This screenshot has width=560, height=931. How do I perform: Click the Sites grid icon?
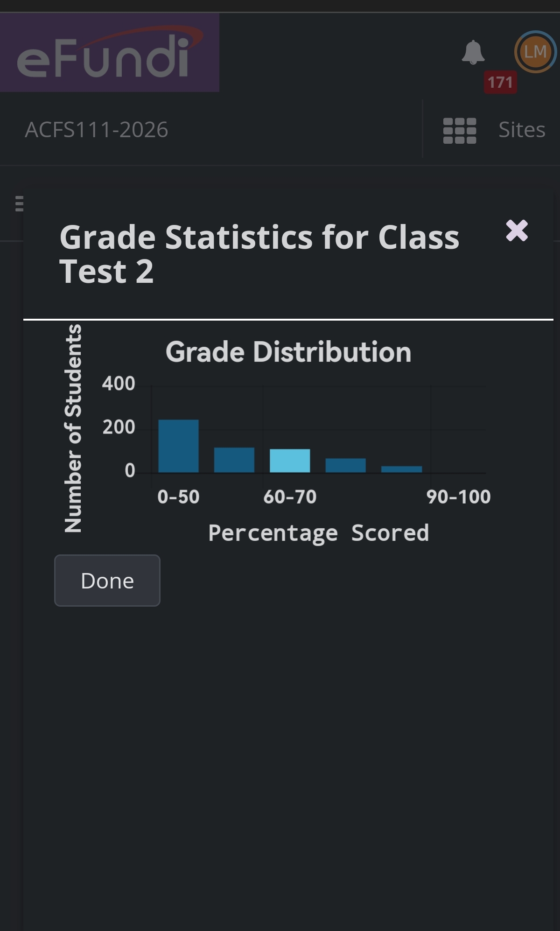tap(460, 131)
